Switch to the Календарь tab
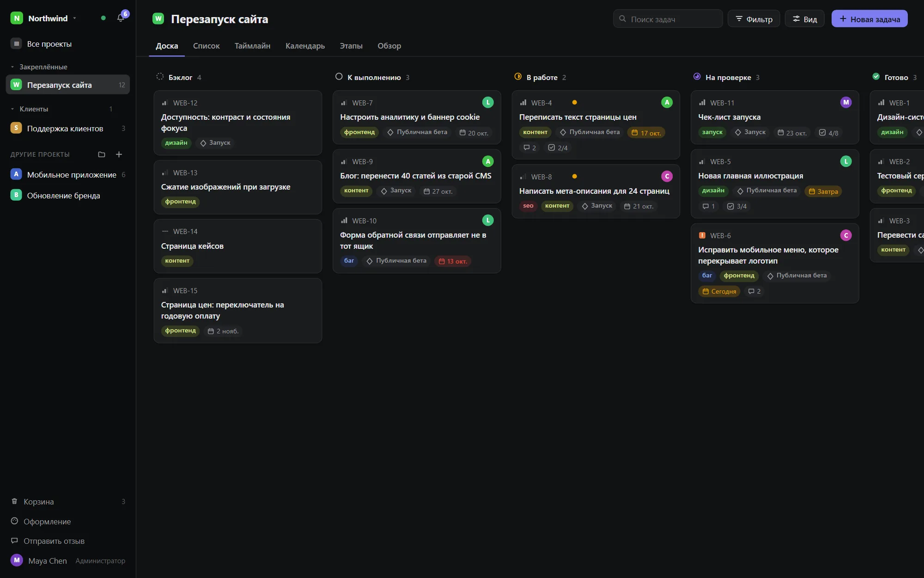The height and width of the screenshot is (578, 924). pos(305,46)
